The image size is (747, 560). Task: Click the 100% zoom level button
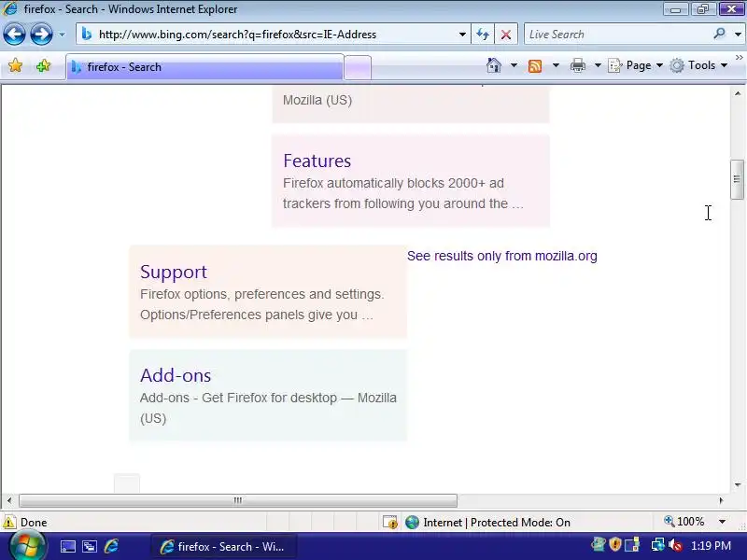pyautogui.click(x=684, y=522)
